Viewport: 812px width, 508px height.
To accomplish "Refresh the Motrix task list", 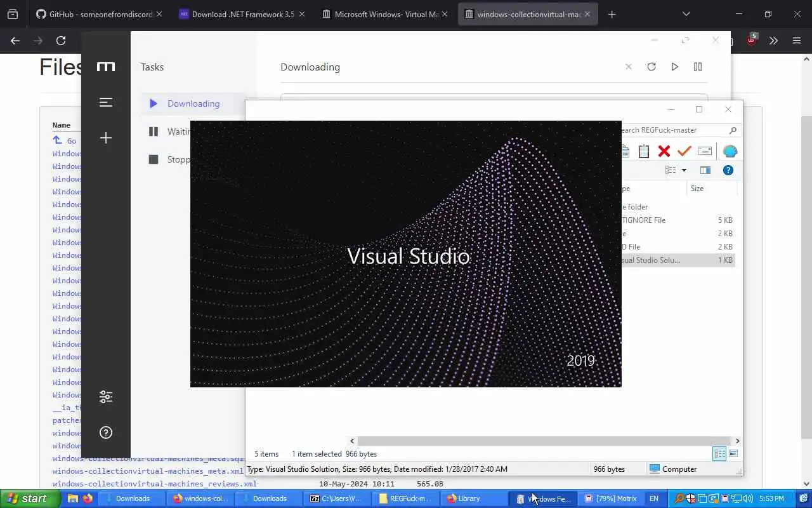I will [x=652, y=67].
